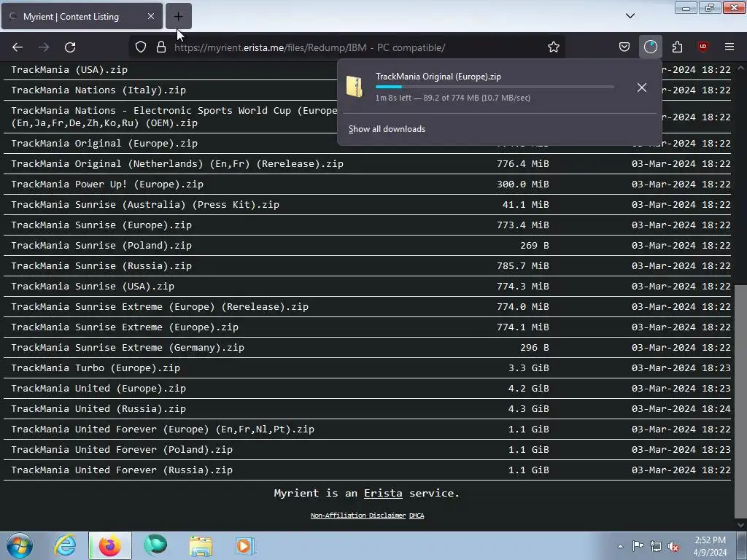
Task: Download TrackMania United (Russia).zip
Action: point(98,409)
